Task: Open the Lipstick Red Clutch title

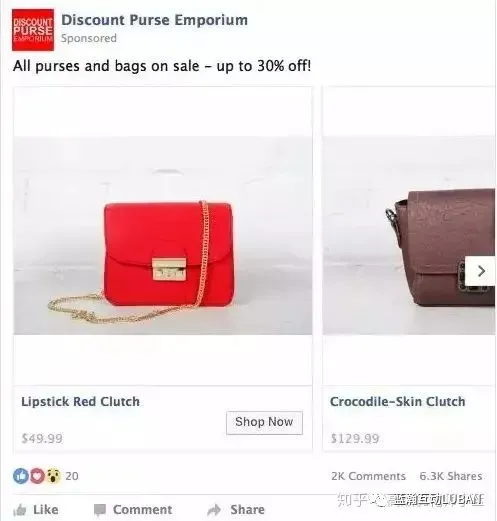Action: point(80,402)
